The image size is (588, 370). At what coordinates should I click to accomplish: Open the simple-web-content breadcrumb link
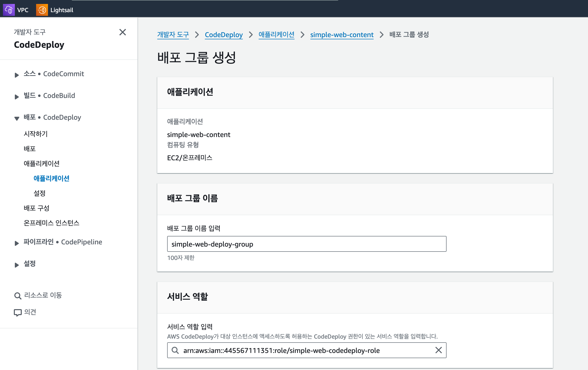342,35
